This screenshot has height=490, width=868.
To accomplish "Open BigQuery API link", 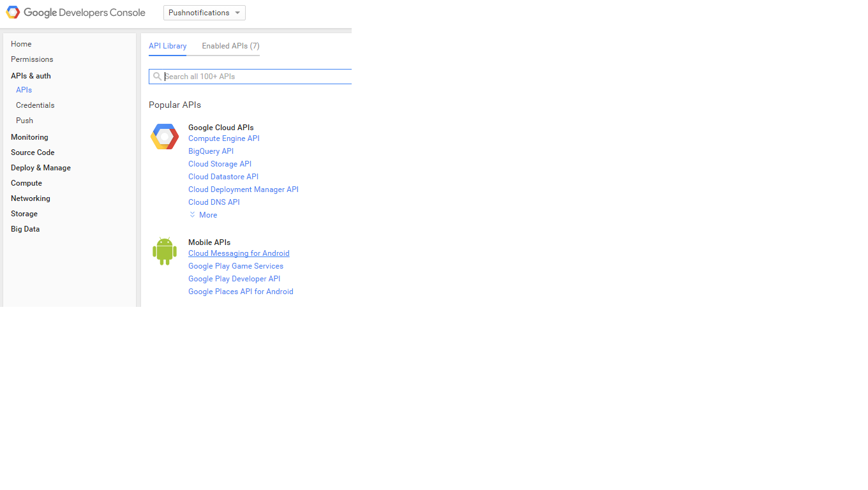I will tap(211, 151).
